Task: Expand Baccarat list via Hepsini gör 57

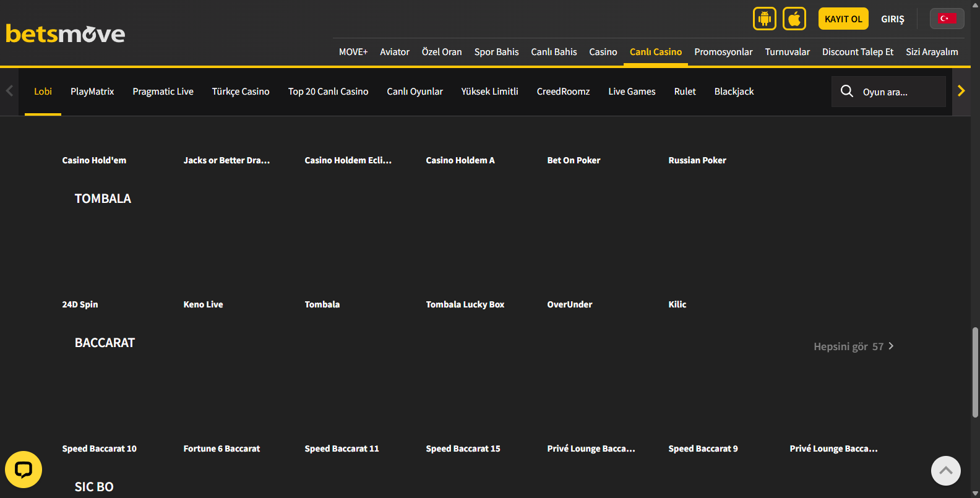Action: pos(853,346)
